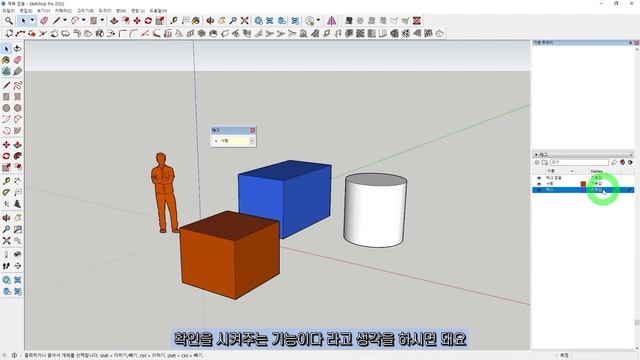This screenshot has width=640, height=360.
Task: Collapse the 태그 panel with its triangle
Action: [x=536, y=155]
